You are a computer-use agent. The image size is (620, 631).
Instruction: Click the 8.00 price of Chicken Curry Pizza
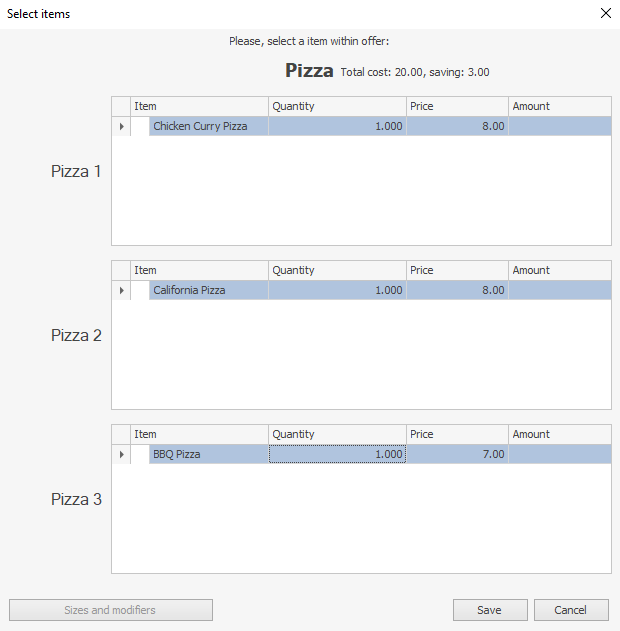tap(457, 126)
